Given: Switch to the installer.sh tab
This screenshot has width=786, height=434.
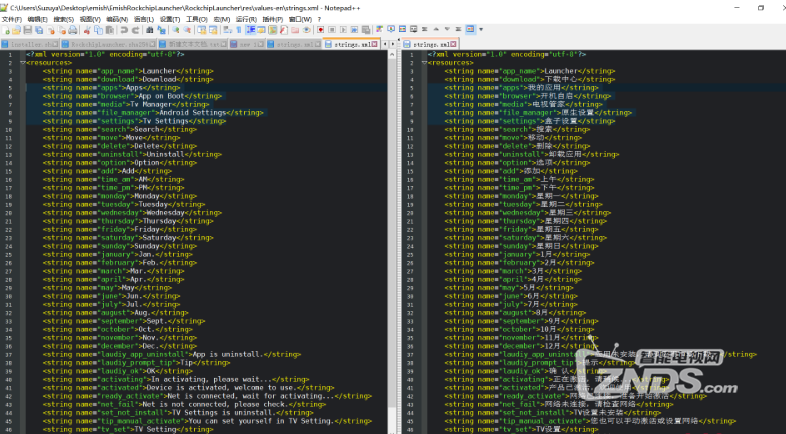Looking at the screenshot, I should [30, 45].
